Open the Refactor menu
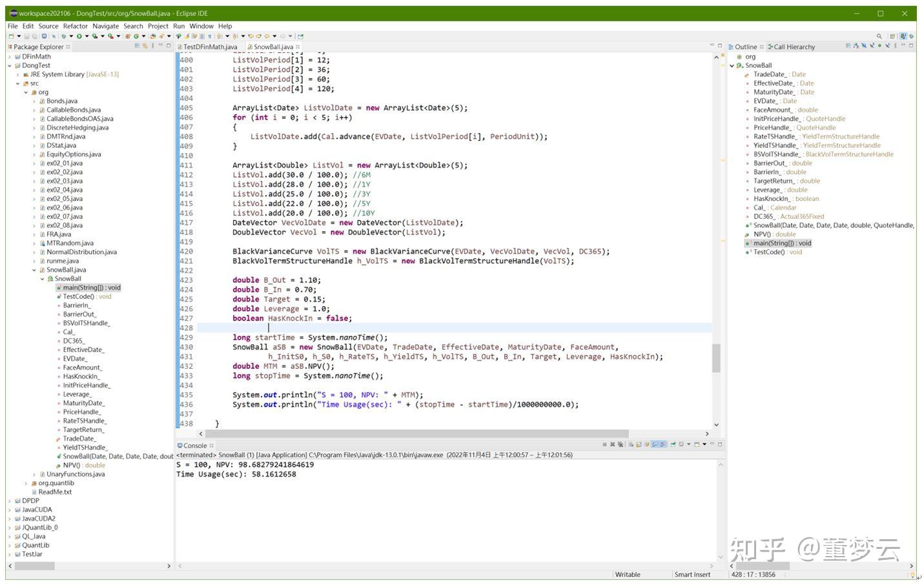Image resolution: width=924 pixels, height=587 pixels. [x=75, y=26]
